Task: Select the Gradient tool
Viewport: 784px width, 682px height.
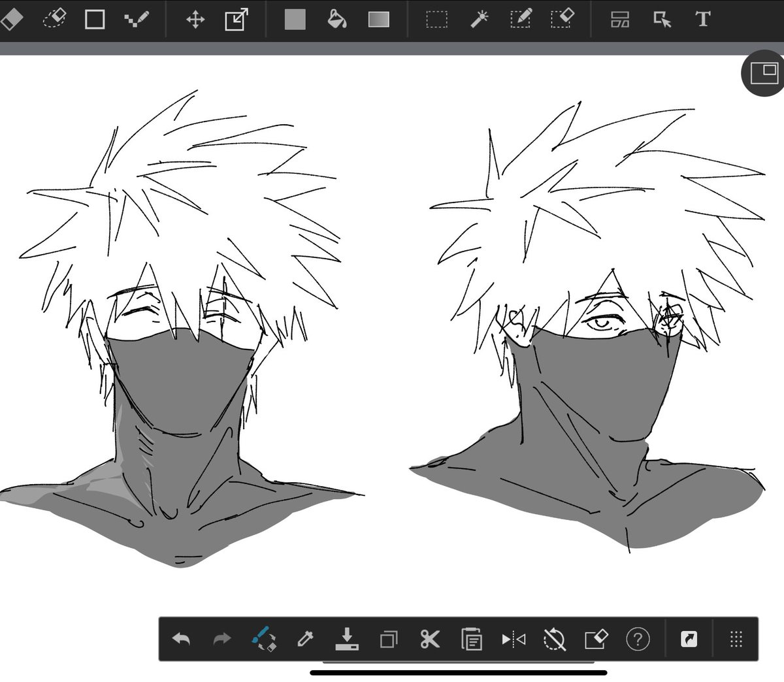Action: (378, 20)
